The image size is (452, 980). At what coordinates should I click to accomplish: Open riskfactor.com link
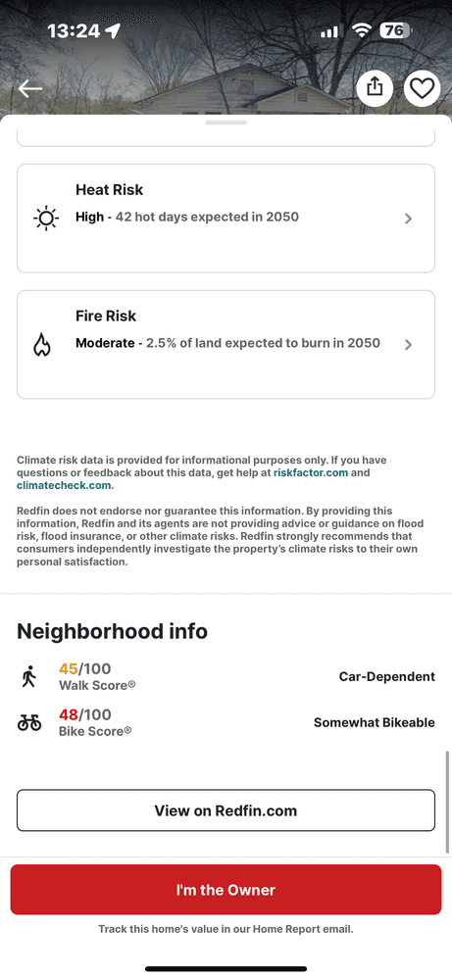coord(311,472)
